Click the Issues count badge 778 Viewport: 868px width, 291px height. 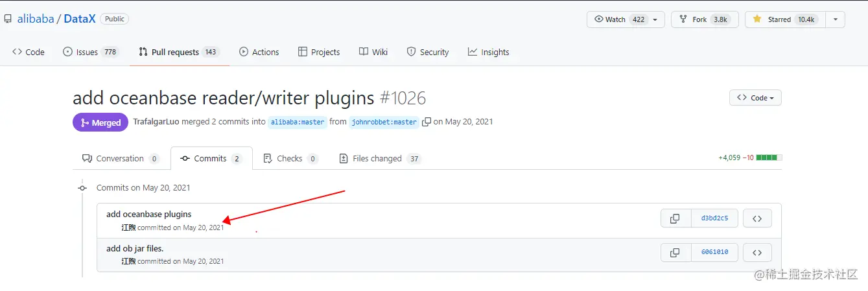pyautogui.click(x=110, y=52)
